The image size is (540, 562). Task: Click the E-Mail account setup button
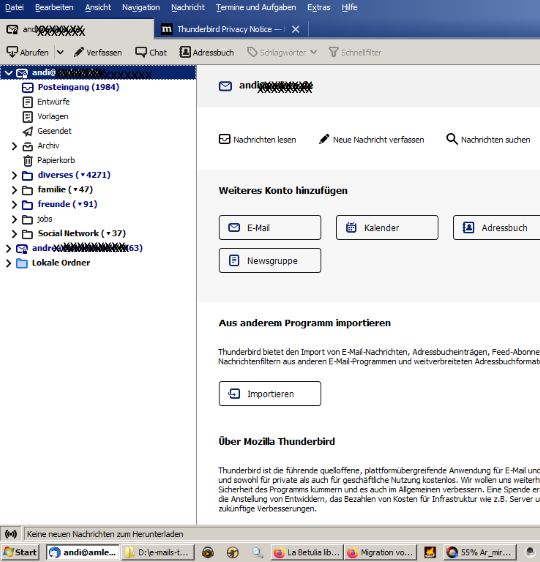270,228
